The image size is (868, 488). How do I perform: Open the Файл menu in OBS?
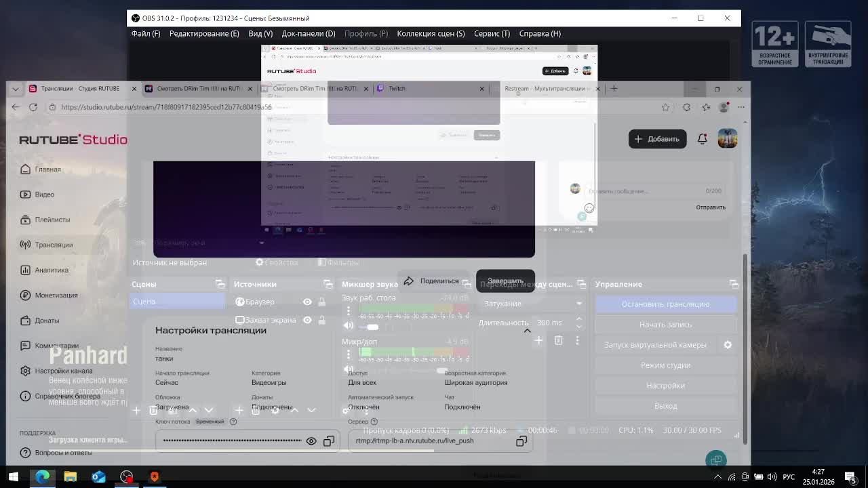[146, 33]
